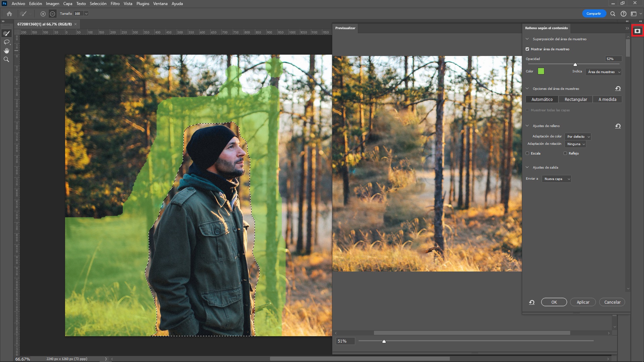Viewport: 644px width, 362px height.
Task: Select the Previsualizar tab
Action: [x=345, y=28]
